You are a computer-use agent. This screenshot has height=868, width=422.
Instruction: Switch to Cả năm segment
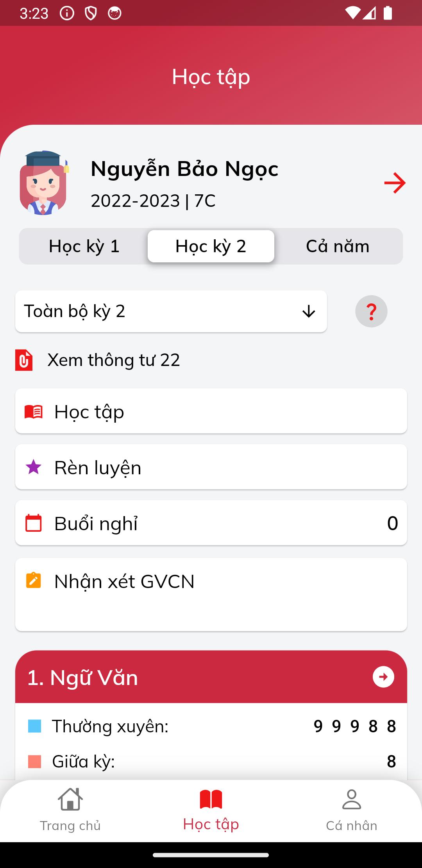pyautogui.click(x=338, y=246)
